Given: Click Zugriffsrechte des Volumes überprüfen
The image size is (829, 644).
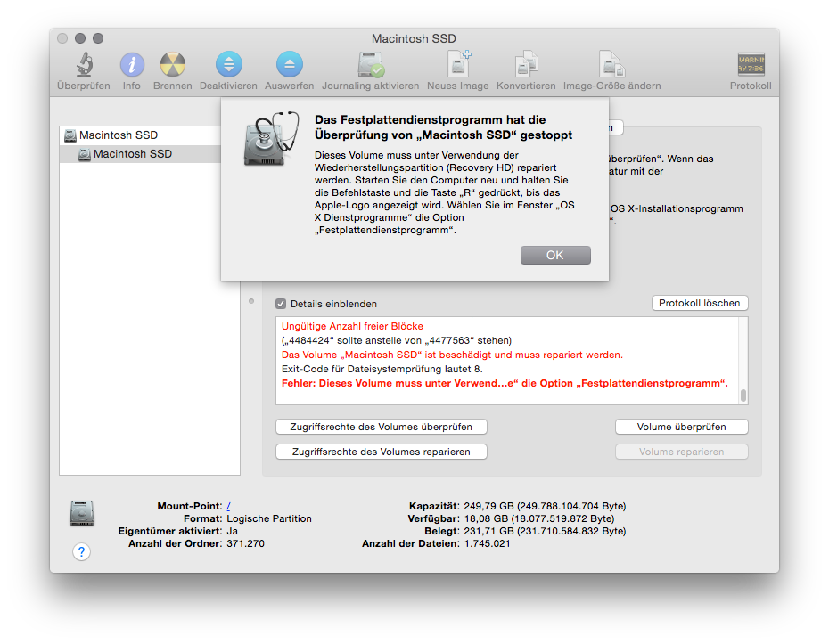Looking at the screenshot, I should (x=382, y=427).
